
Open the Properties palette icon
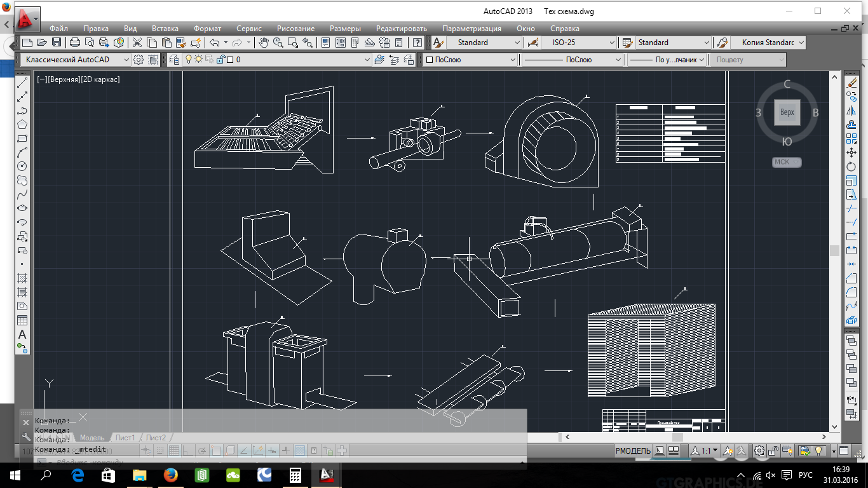[x=325, y=43]
